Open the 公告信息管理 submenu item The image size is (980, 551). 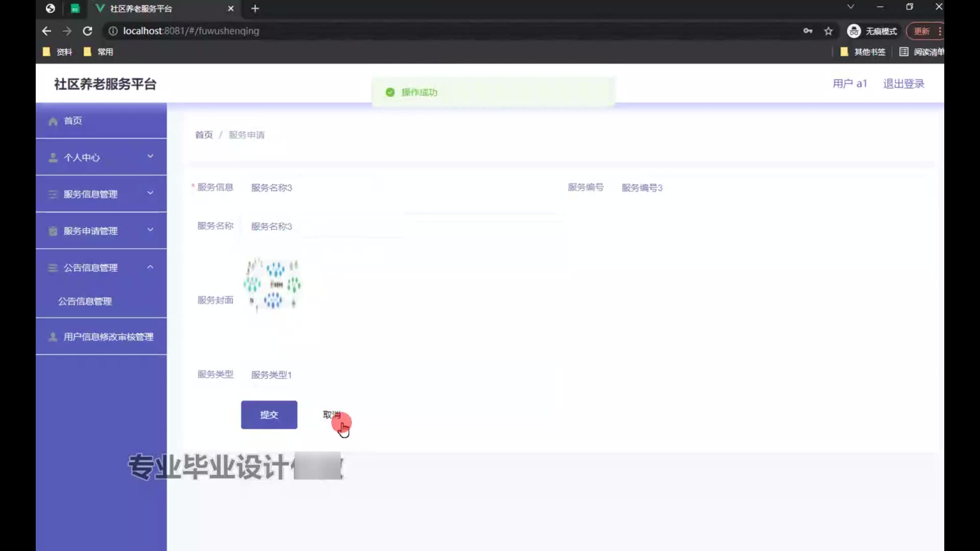(x=85, y=302)
